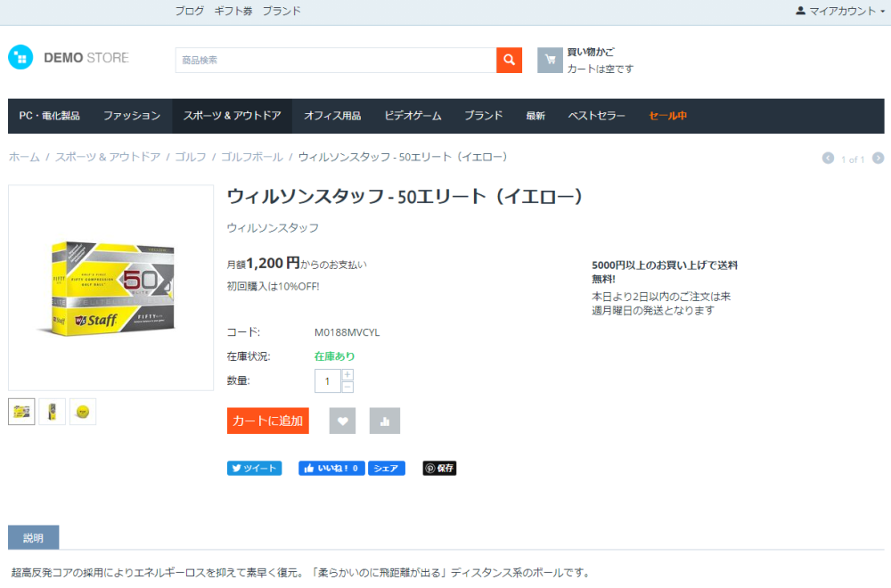Viewport: 891px width, 588px height.
Task: Open the ウィルソンスタッフ brand link
Action: [273, 228]
